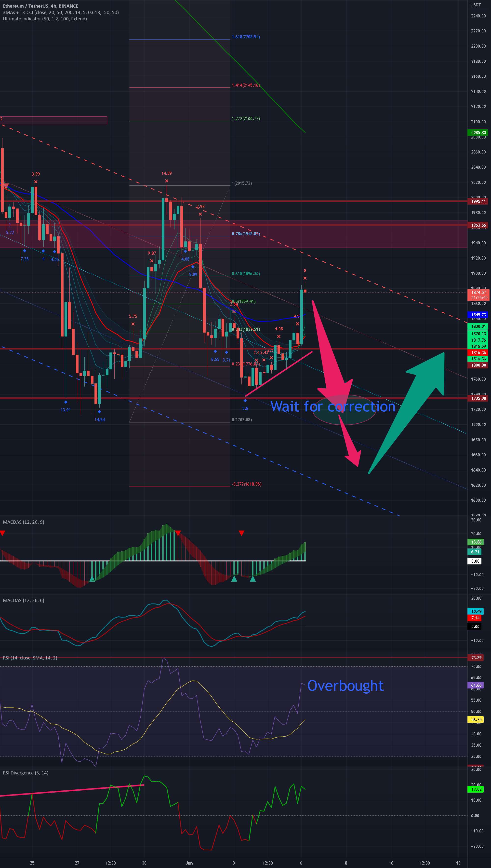Viewport: 491px width, 868px height.
Task: Select the Ultimate Indicator legend label
Action: pyautogui.click(x=45, y=19)
